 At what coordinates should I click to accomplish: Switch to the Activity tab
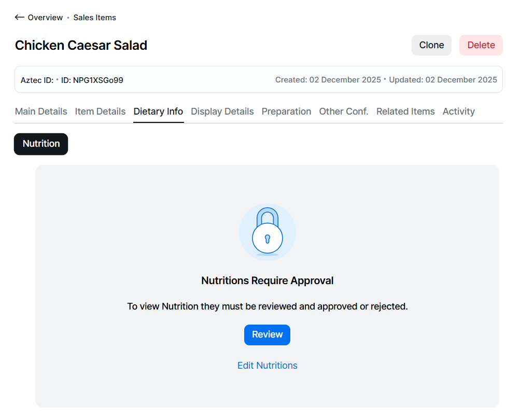coord(459,111)
